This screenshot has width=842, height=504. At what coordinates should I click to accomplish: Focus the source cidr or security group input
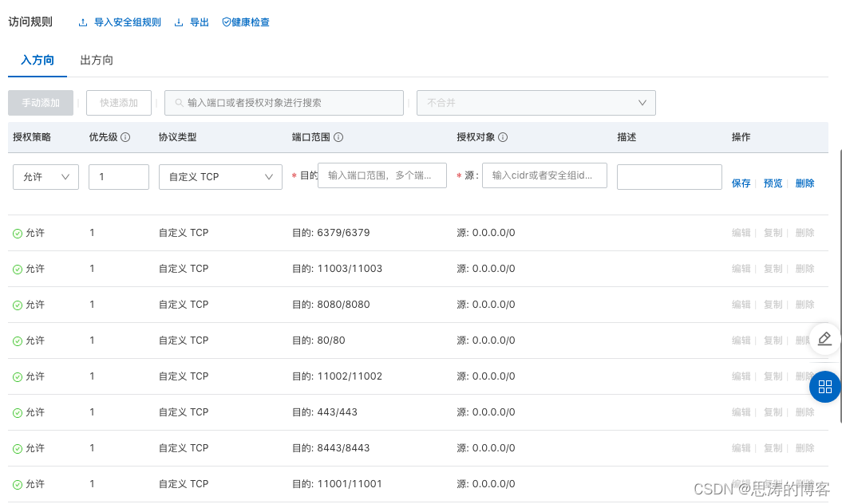544,175
